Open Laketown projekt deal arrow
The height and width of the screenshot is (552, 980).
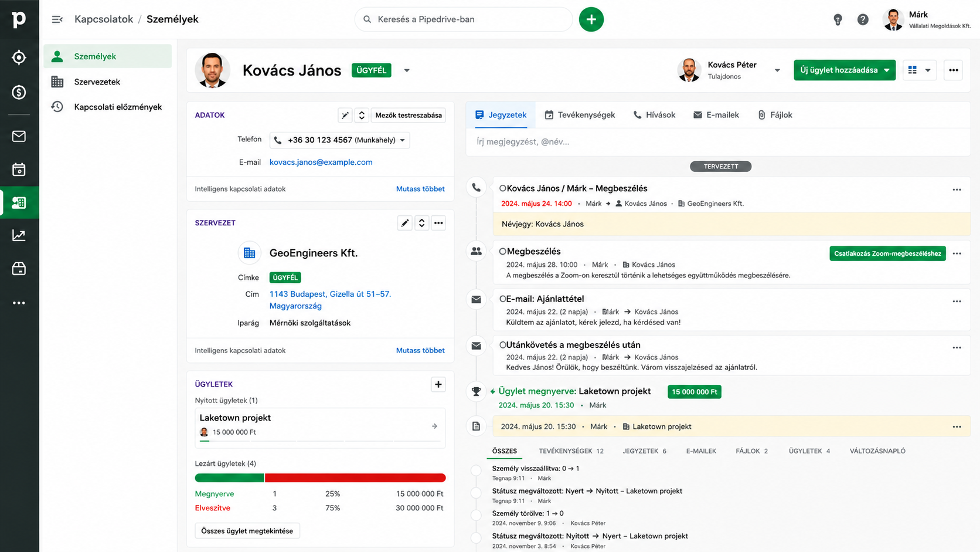pos(434,426)
